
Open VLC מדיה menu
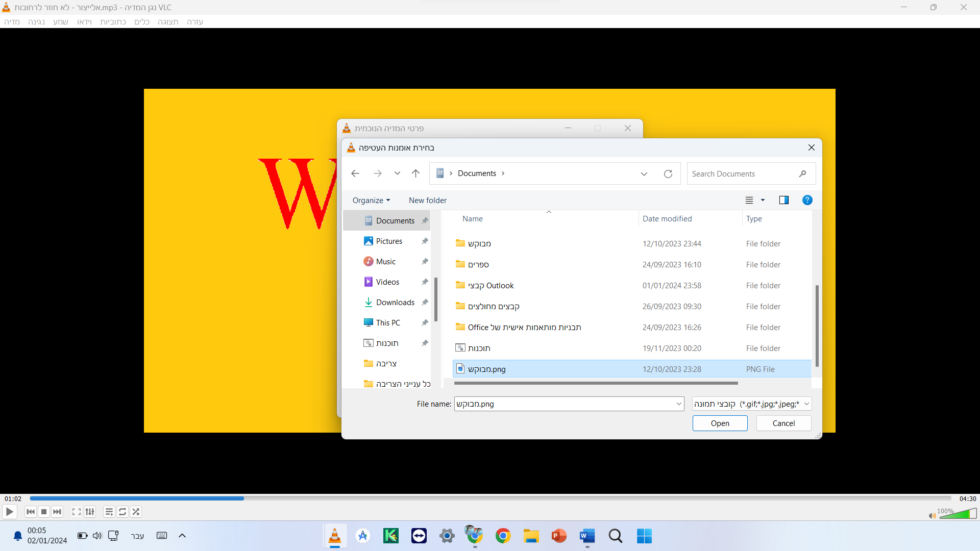click(x=12, y=22)
